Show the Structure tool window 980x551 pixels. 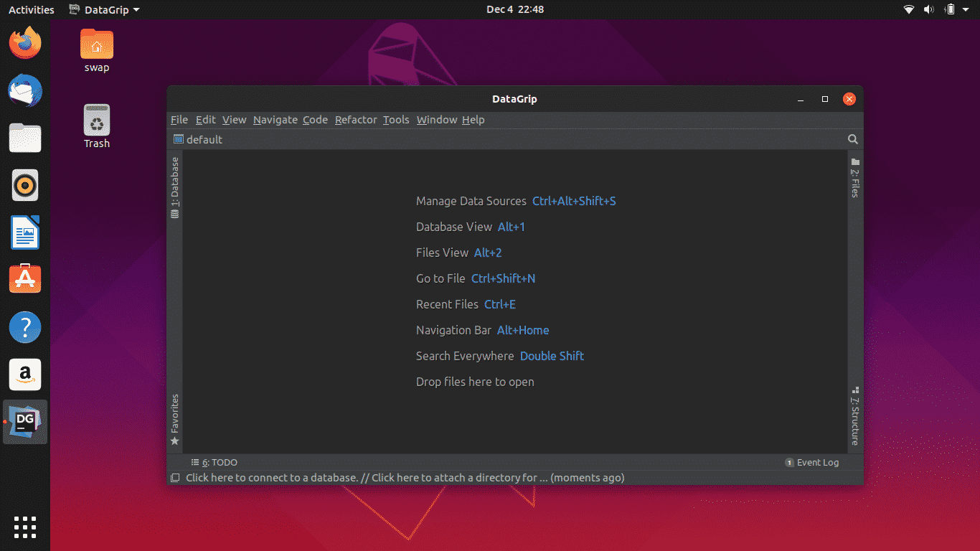[x=855, y=416]
